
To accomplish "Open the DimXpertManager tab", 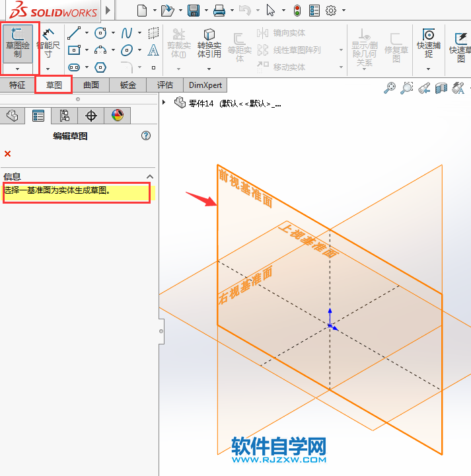I will [x=91, y=116].
